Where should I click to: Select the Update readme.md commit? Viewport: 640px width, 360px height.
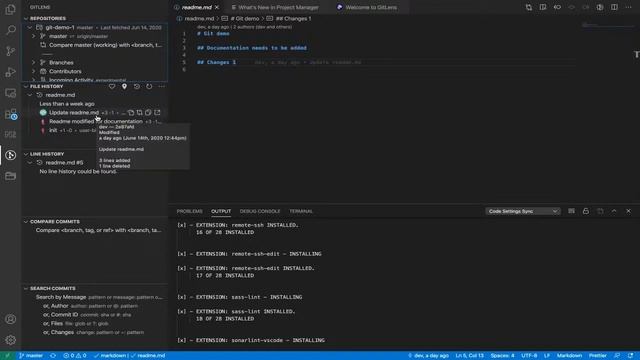coord(95,113)
